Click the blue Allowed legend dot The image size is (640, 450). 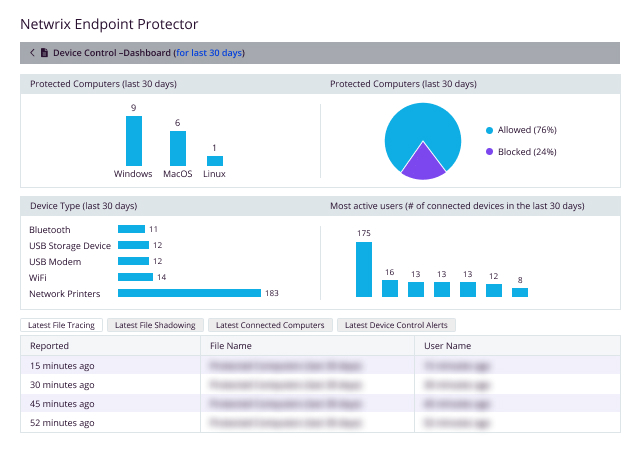point(489,130)
